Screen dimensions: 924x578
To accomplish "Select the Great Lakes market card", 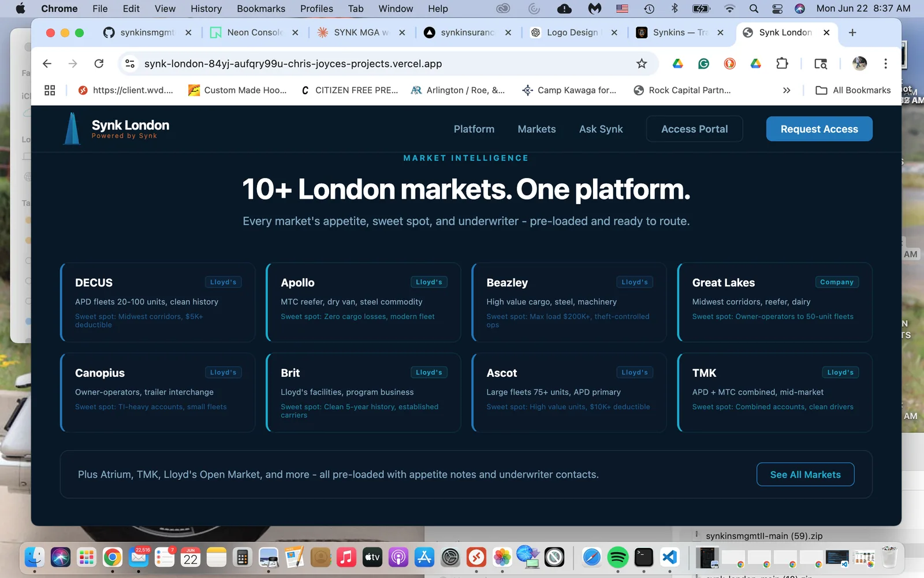I will click(775, 302).
